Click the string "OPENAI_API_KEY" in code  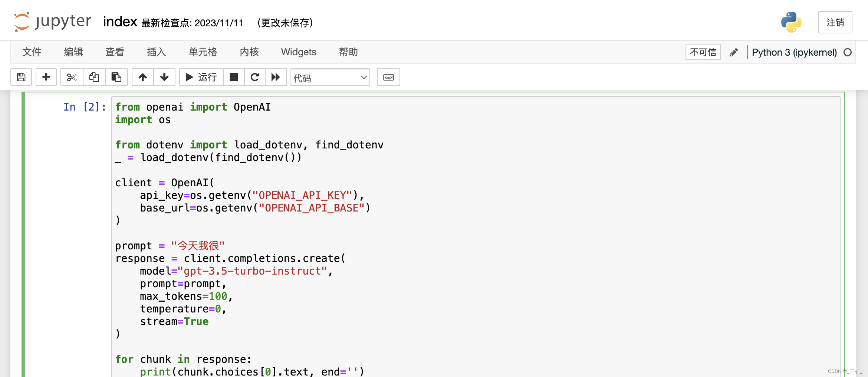pyautogui.click(x=302, y=195)
